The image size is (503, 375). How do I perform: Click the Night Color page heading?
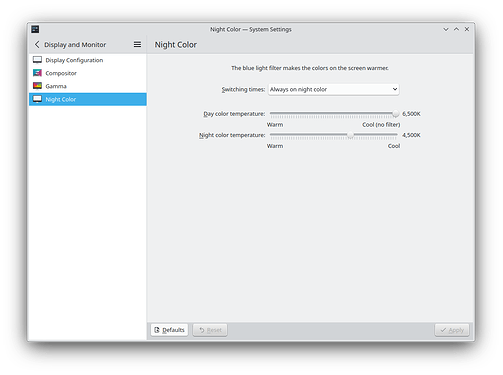tap(176, 45)
